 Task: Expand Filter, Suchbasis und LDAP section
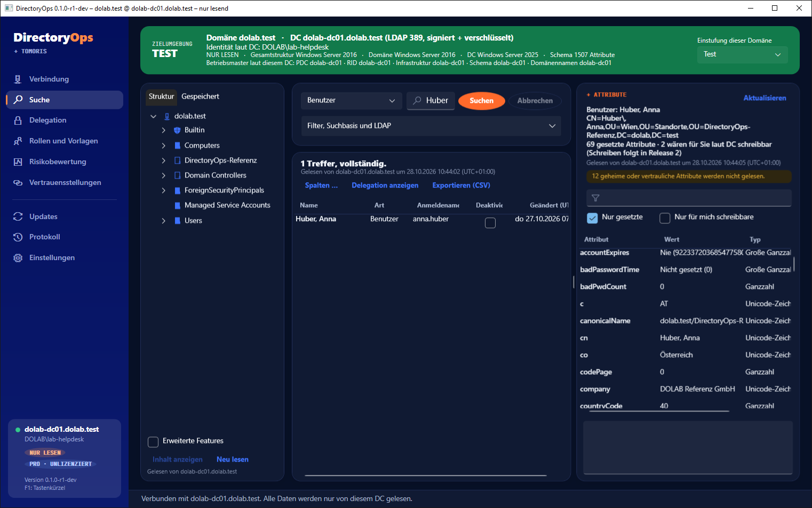[x=431, y=126]
